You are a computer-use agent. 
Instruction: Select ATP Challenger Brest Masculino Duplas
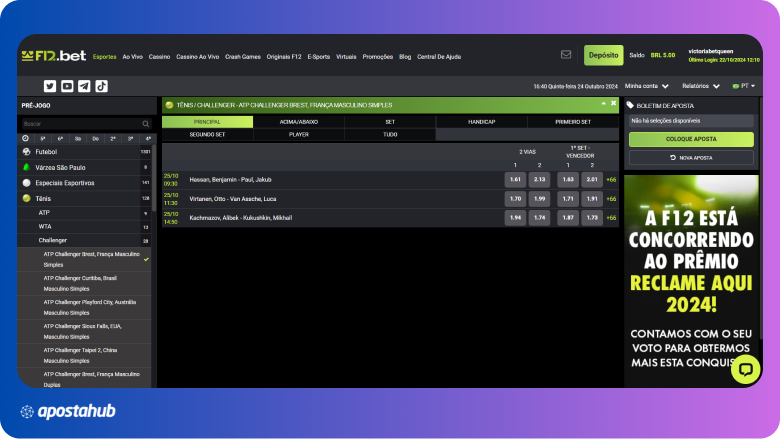[x=84, y=378]
